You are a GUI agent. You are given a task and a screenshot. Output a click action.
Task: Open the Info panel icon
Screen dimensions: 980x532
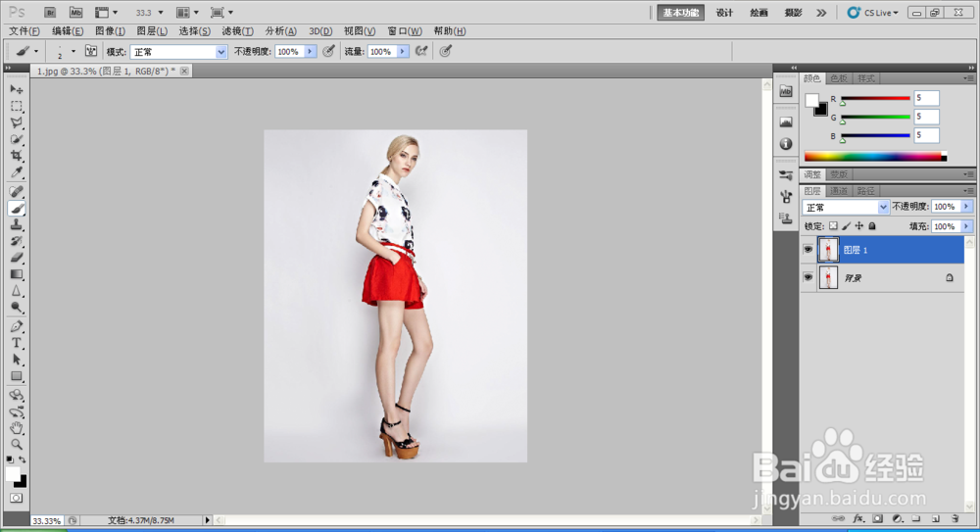point(786,144)
